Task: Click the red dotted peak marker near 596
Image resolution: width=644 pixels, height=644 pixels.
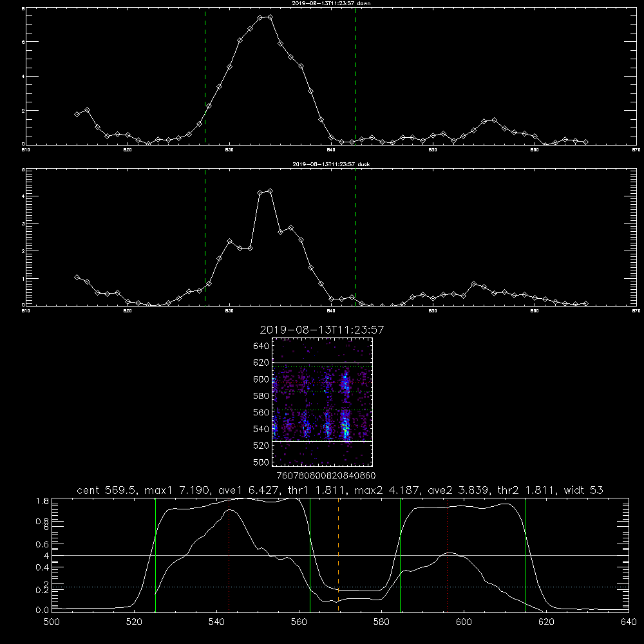Action: point(447,555)
